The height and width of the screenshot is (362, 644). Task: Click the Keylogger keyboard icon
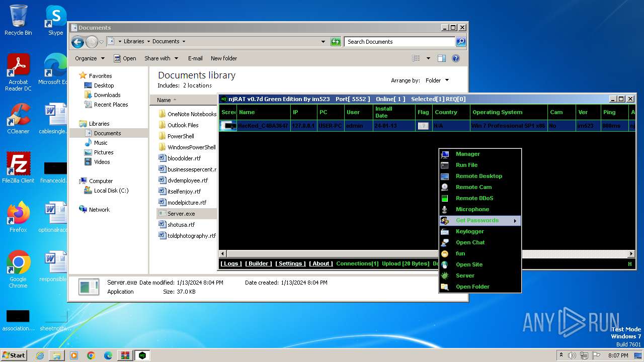[x=445, y=231]
